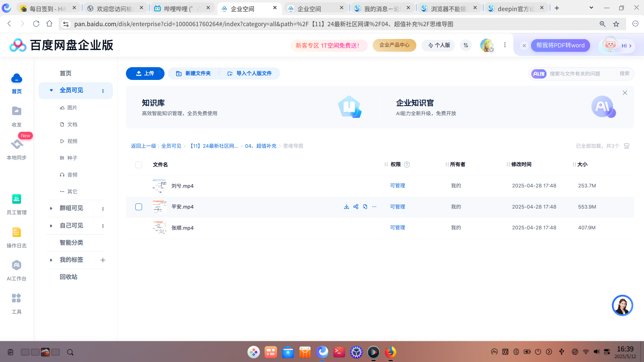The image size is (644, 362).
Task: Open 员工管理 in sidebar
Action: pyautogui.click(x=16, y=204)
